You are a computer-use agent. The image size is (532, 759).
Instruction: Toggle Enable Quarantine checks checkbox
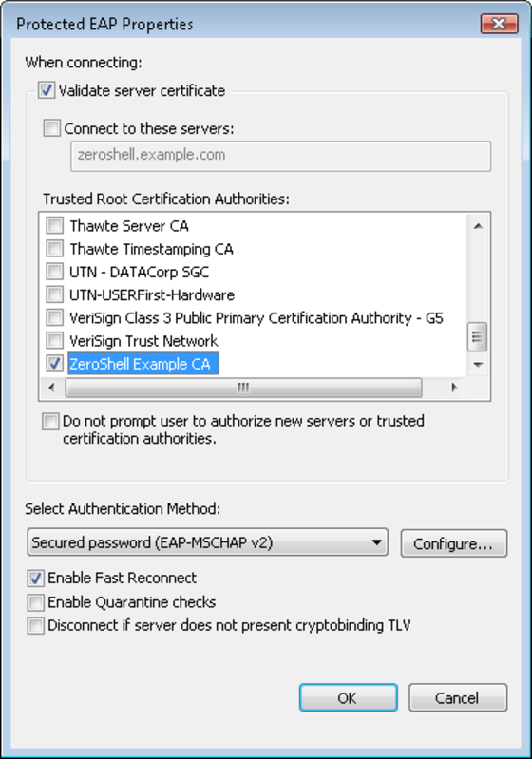pos(36,602)
